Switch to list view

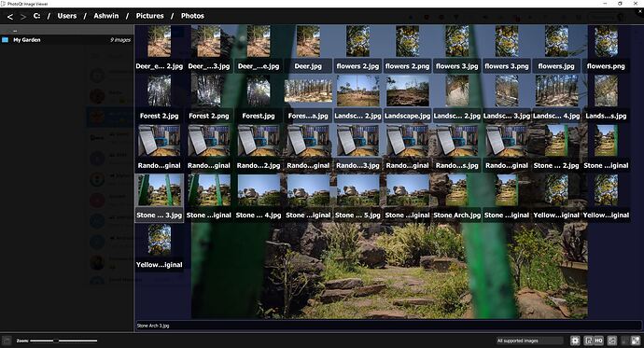pyautogui.click(x=624, y=341)
